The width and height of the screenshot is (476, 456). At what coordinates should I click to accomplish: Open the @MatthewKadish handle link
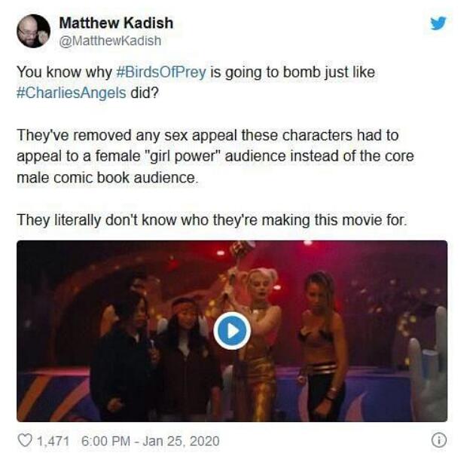110,41
